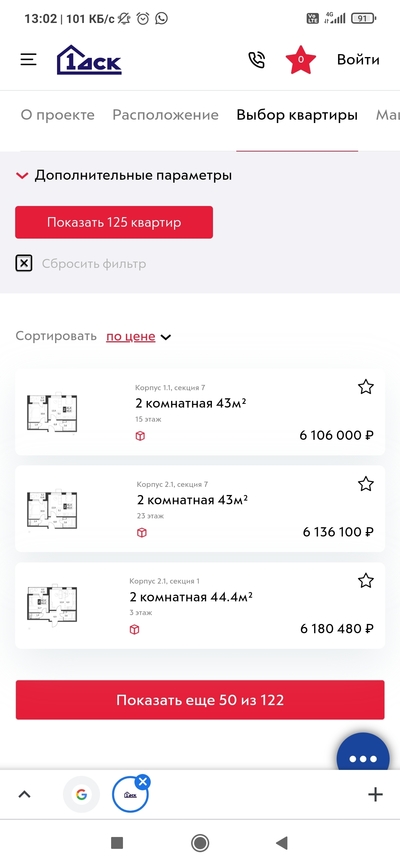Favorite the 3 этаж apartment with star

pos(366,581)
